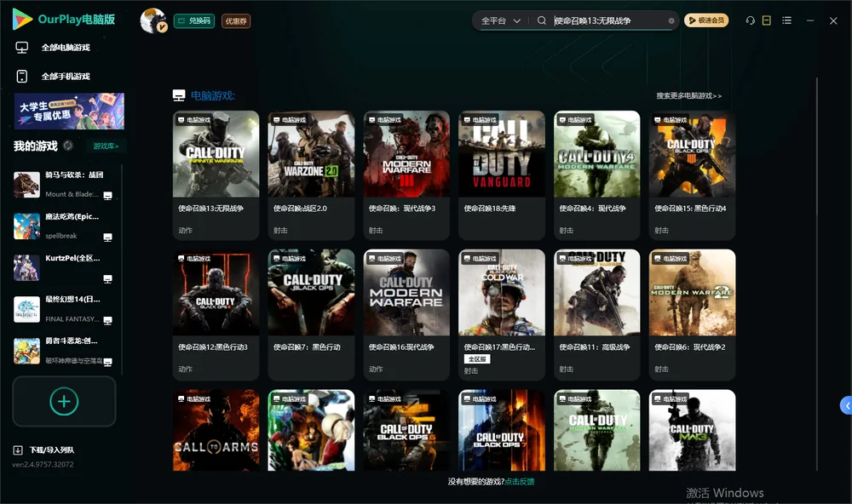852x504 pixels.
Task: Click the 大学生专属优惠 promo banner
Action: (69, 111)
